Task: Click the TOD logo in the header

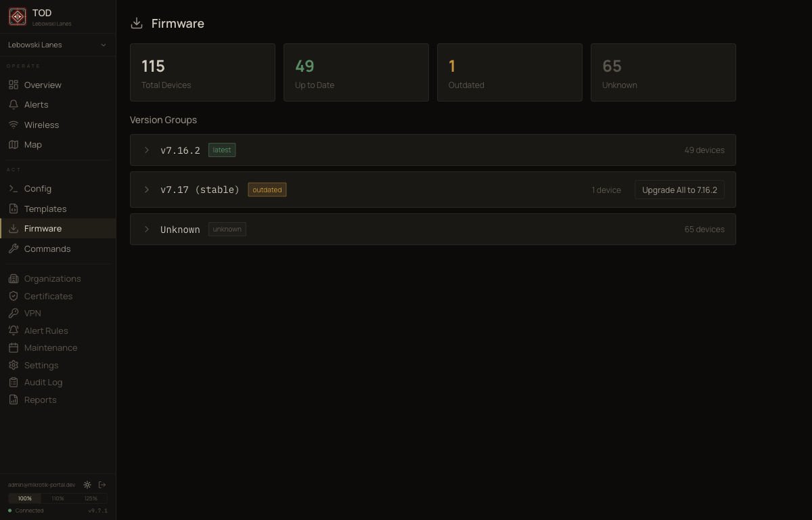Action: click(18, 16)
